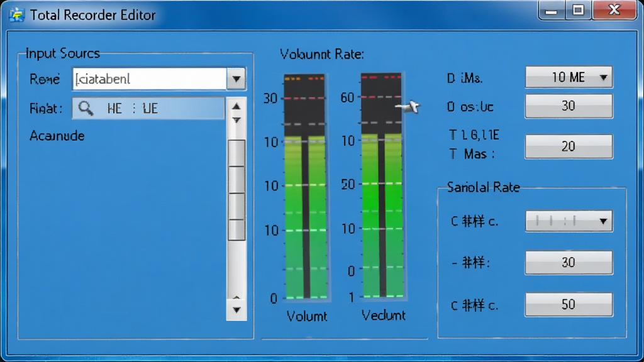Click the Volumt label under left meter

[307, 316]
